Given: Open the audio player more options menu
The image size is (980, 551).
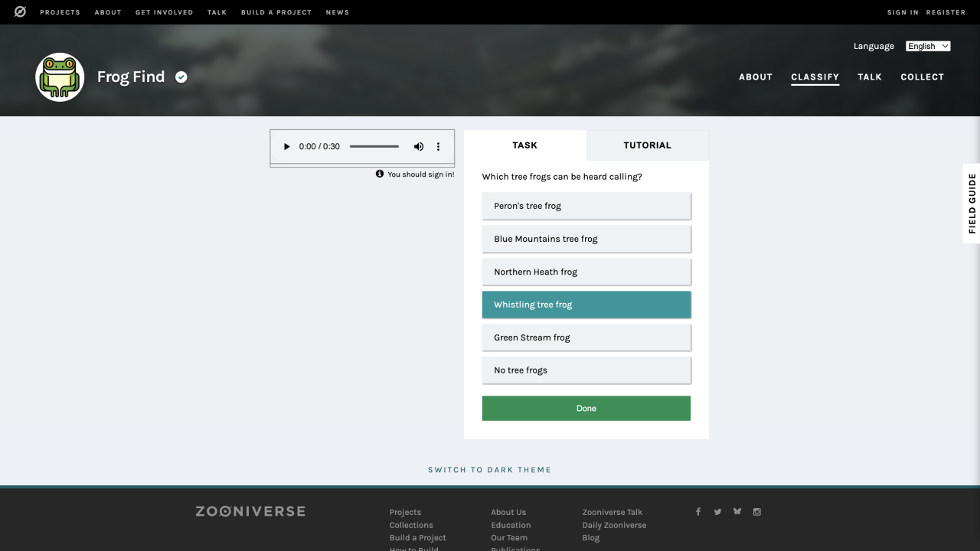Looking at the screenshot, I should [439, 146].
